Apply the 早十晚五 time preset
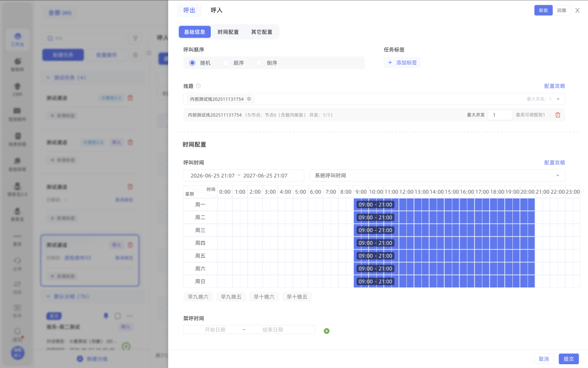This screenshot has height=368, width=588. click(x=297, y=297)
